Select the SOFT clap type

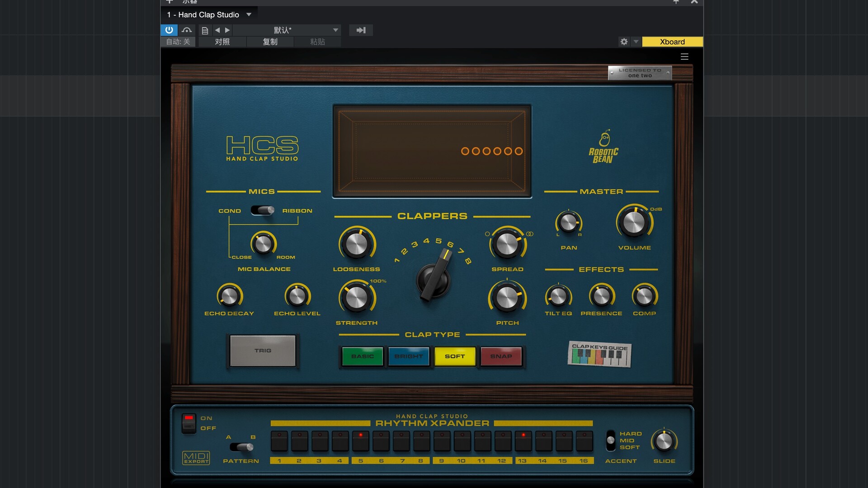coord(455,356)
